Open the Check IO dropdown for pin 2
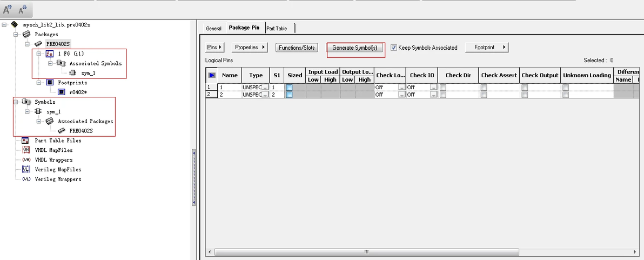Image resolution: width=644 pixels, height=260 pixels. [434, 95]
